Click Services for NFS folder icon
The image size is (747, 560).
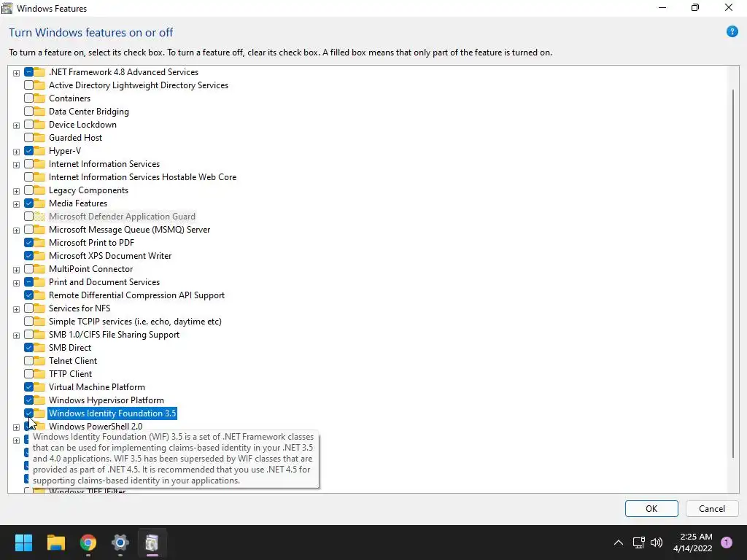[x=39, y=308]
